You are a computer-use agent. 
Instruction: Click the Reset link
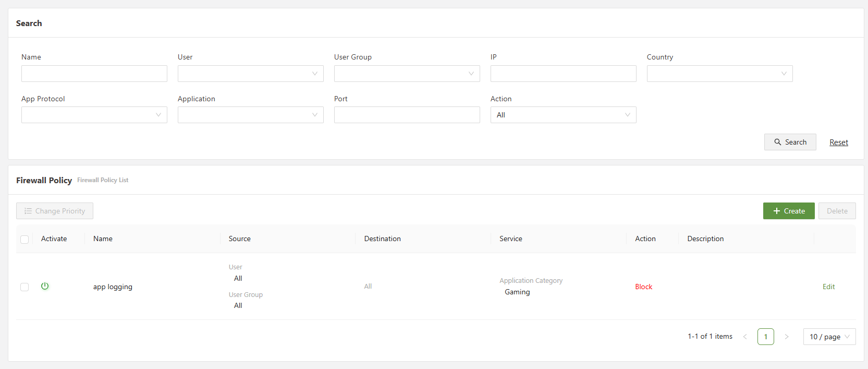click(838, 142)
